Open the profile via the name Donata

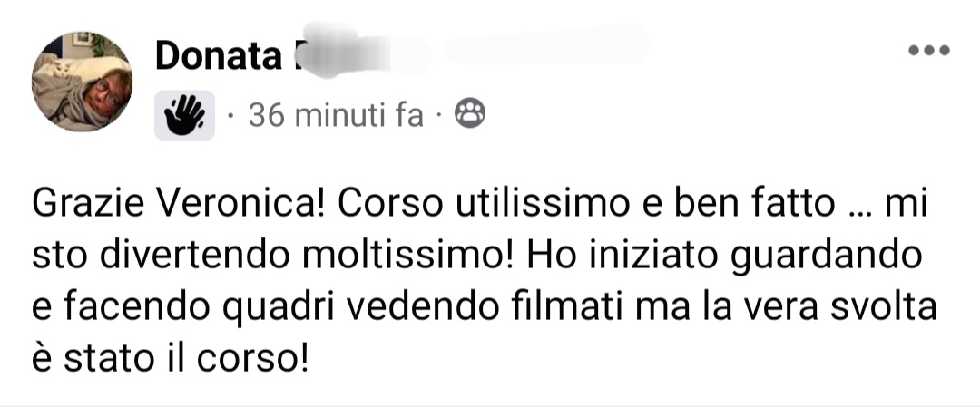pyautogui.click(x=218, y=55)
